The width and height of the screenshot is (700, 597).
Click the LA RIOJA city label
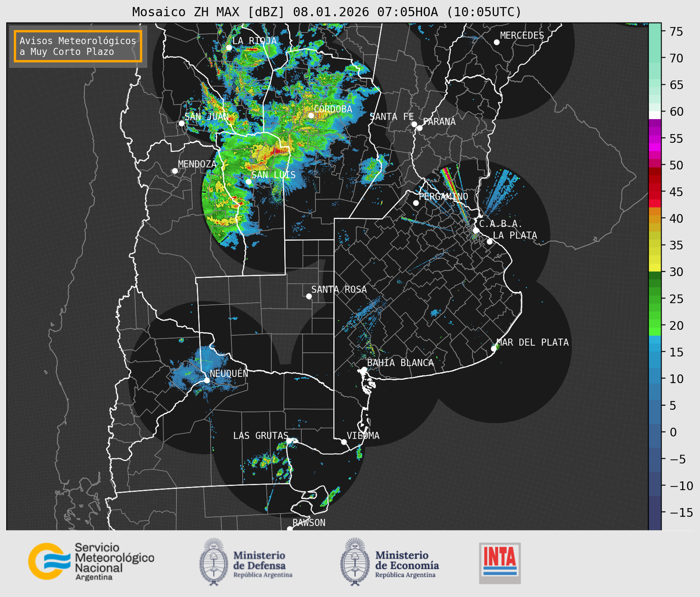(254, 41)
